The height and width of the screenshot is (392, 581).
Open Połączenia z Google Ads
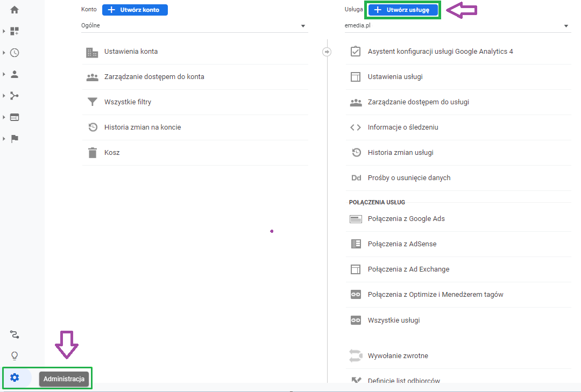pos(406,219)
